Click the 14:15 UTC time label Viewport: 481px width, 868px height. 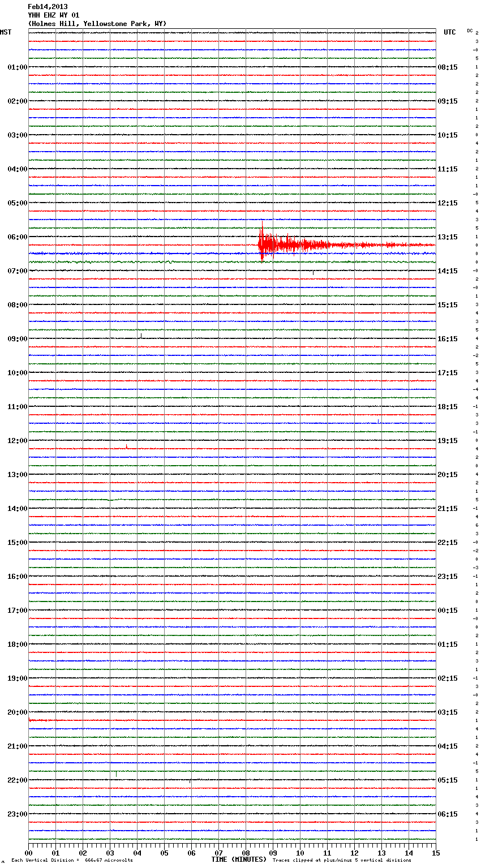pyautogui.click(x=448, y=271)
